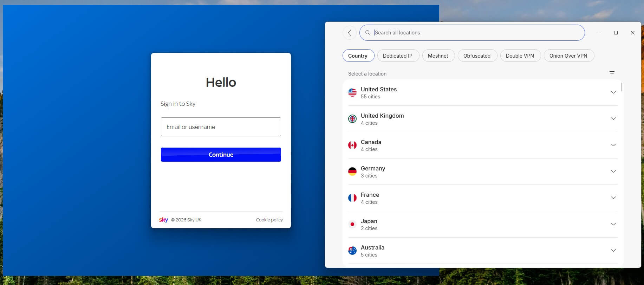Expand France cities chevron
This screenshot has height=285, width=644.
(x=613, y=198)
